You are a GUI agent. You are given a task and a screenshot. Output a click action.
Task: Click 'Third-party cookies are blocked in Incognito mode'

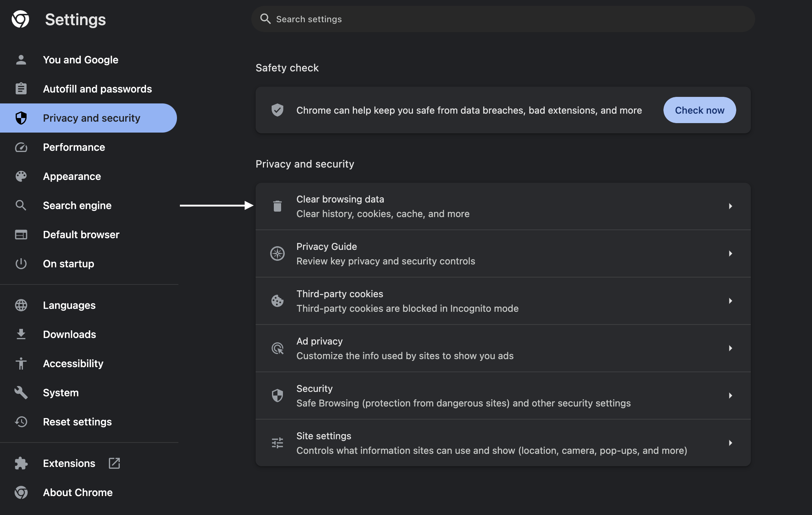(x=407, y=308)
